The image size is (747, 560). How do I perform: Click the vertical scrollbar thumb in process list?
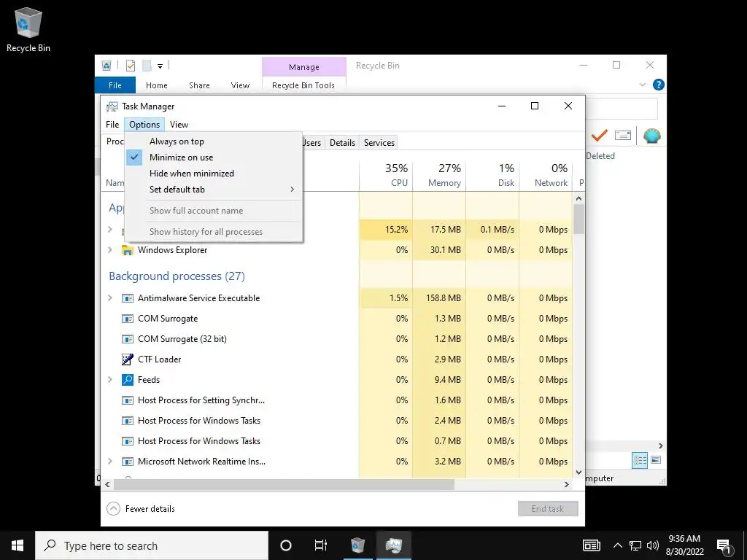pos(578,219)
